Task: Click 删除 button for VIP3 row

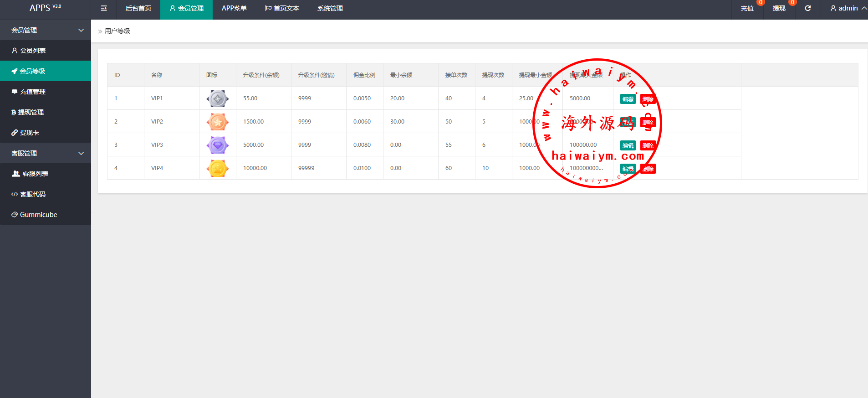Action: tap(648, 145)
